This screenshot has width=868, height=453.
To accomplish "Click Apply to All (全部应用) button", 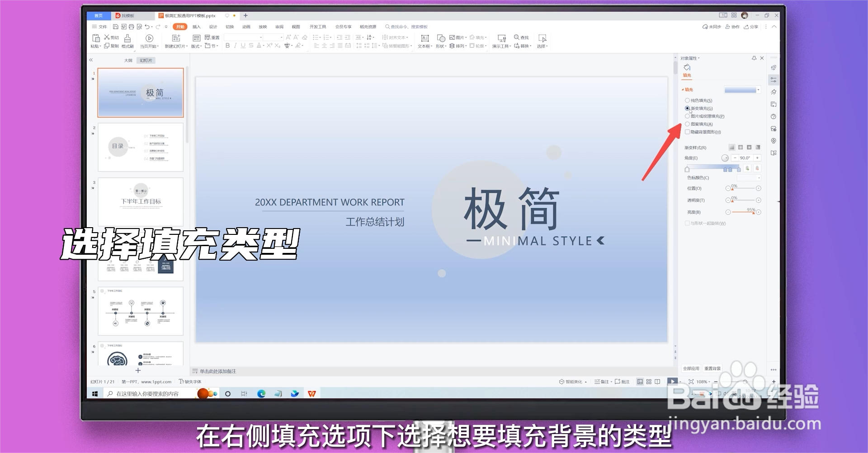I will [x=691, y=369].
